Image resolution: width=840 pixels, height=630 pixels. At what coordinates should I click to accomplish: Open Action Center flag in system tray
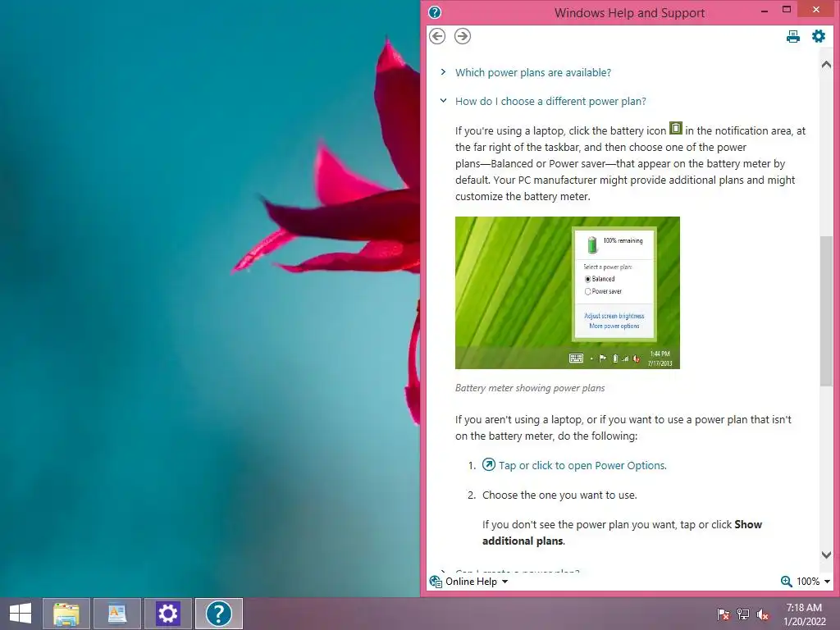click(x=724, y=614)
